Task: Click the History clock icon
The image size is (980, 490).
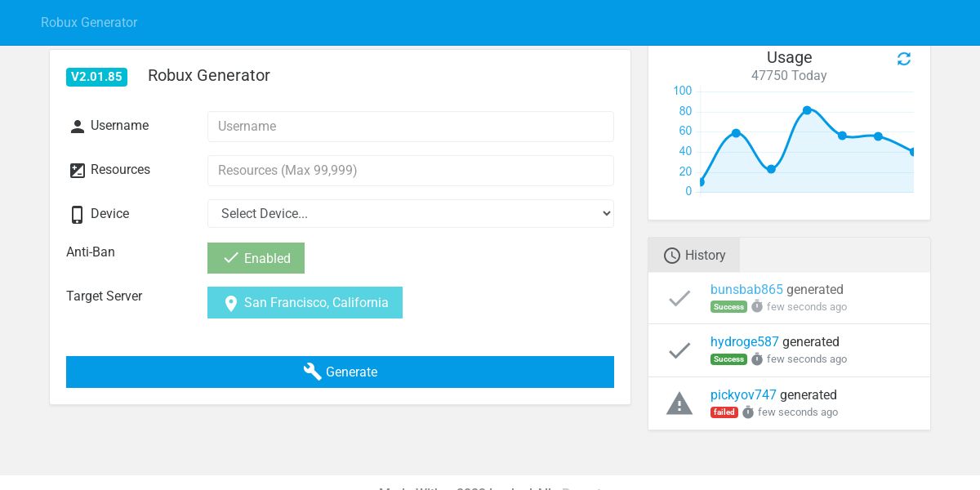Action: [672, 256]
